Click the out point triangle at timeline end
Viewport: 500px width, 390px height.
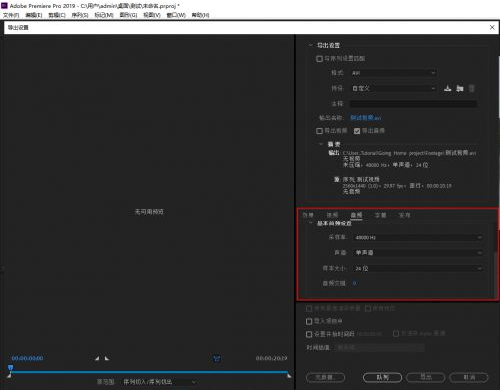289,376
